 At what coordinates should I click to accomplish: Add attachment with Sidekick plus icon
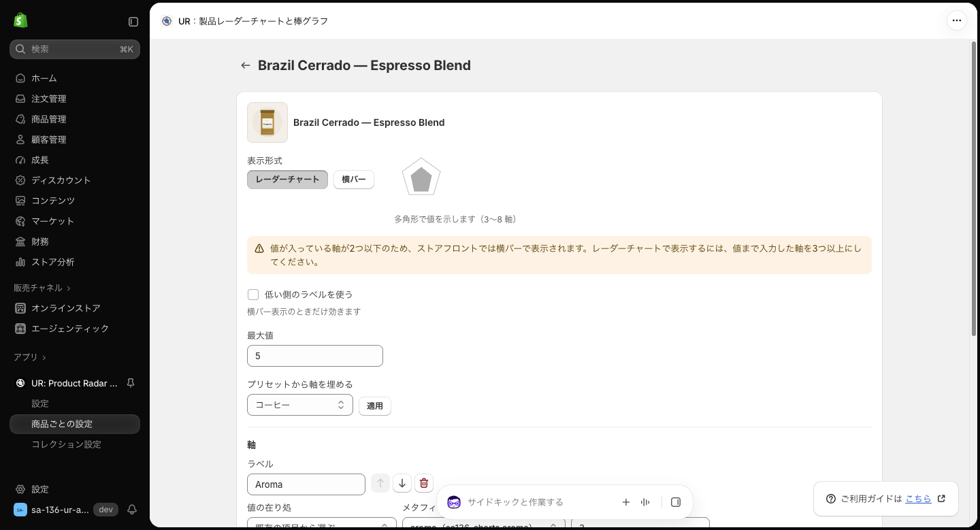click(626, 502)
